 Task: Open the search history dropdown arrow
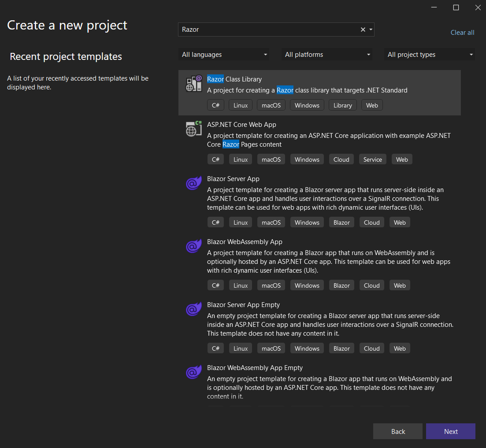tap(371, 29)
